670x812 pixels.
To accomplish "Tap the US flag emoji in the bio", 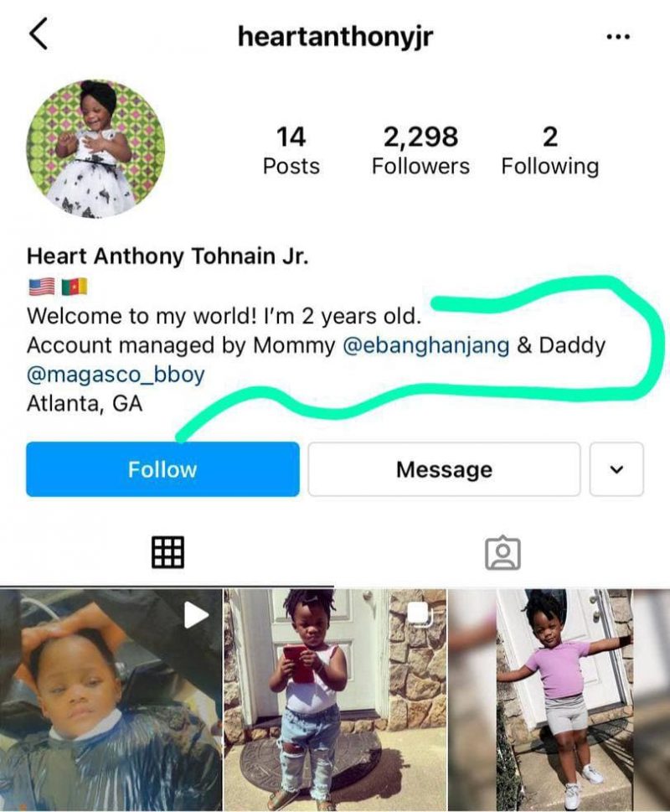I will (41, 286).
